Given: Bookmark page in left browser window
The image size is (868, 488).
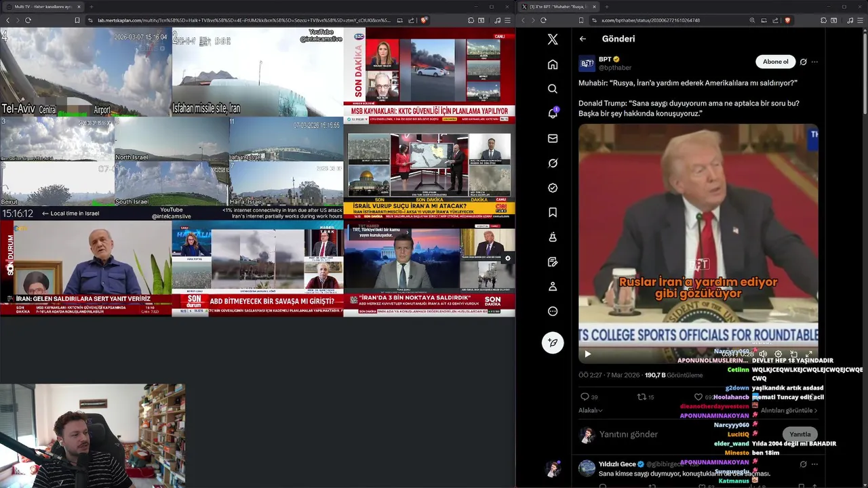Looking at the screenshot, I should [77, 20].
